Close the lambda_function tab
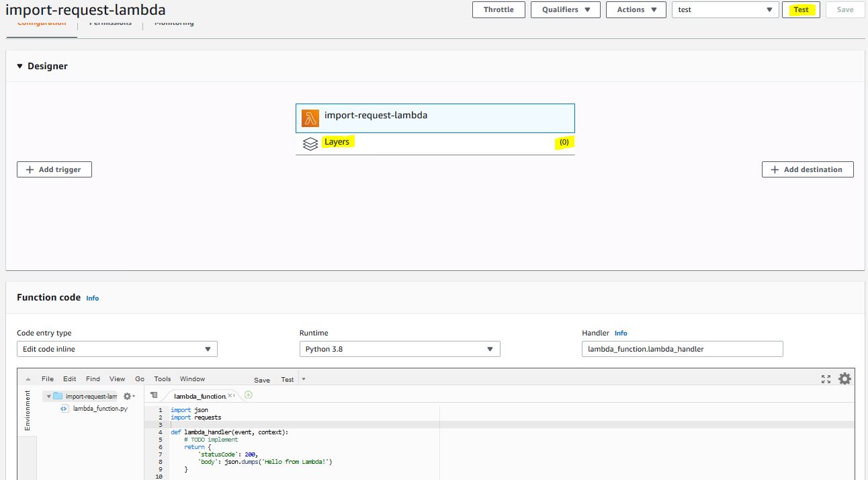Screen dimensions: 868x480 (230, 396)
